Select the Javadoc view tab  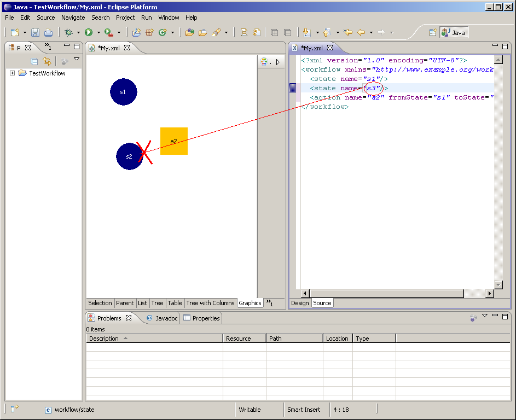(x=162, y=318)
